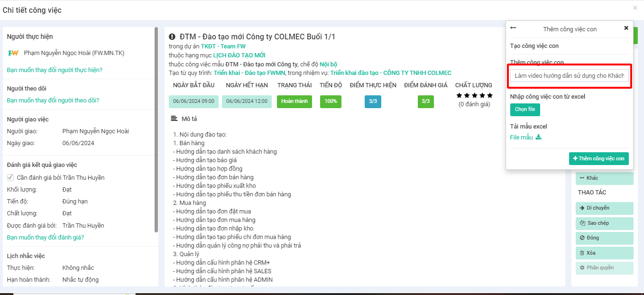
Task: Click the 'Di chuyển' move action
Action: (x=604, y=208)
